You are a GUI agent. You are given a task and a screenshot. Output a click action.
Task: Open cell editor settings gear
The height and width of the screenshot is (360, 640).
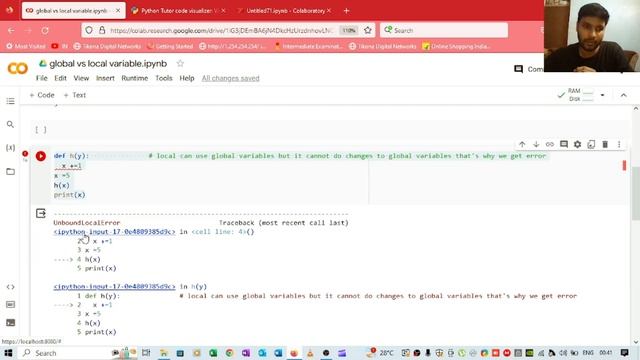tap(578, 144)
